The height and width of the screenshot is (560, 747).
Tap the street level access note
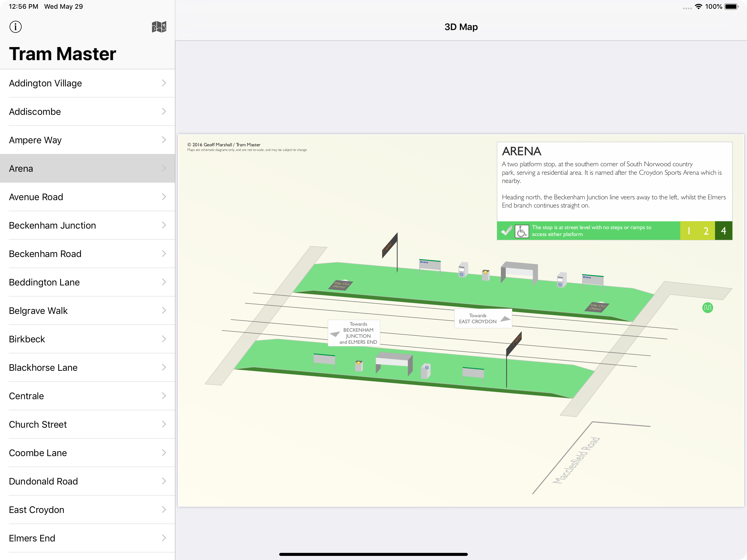pos(591,231)
